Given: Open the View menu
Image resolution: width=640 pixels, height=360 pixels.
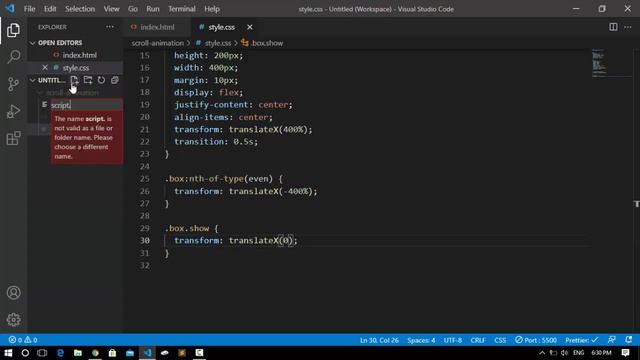Looking at the screenshot, I should coord(111,9).
